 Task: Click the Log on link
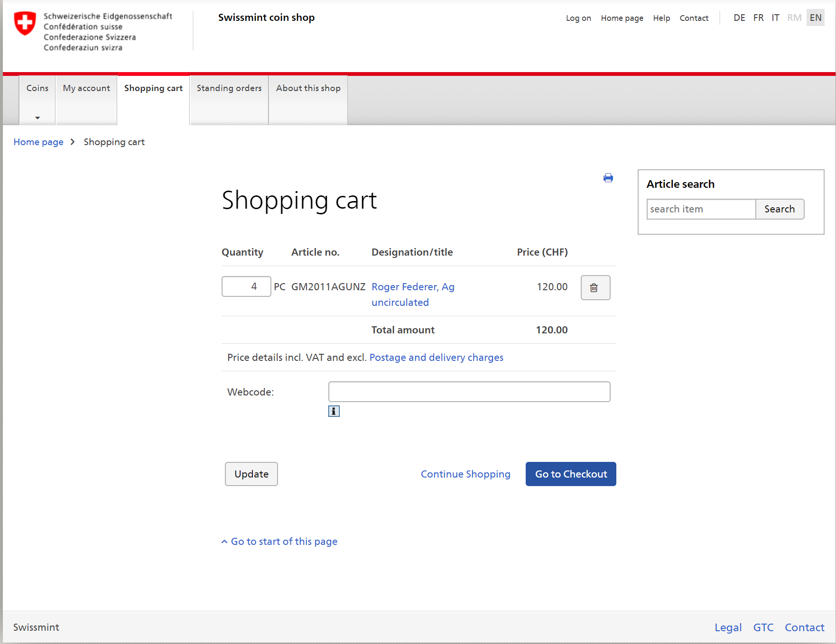click(578, 18)
